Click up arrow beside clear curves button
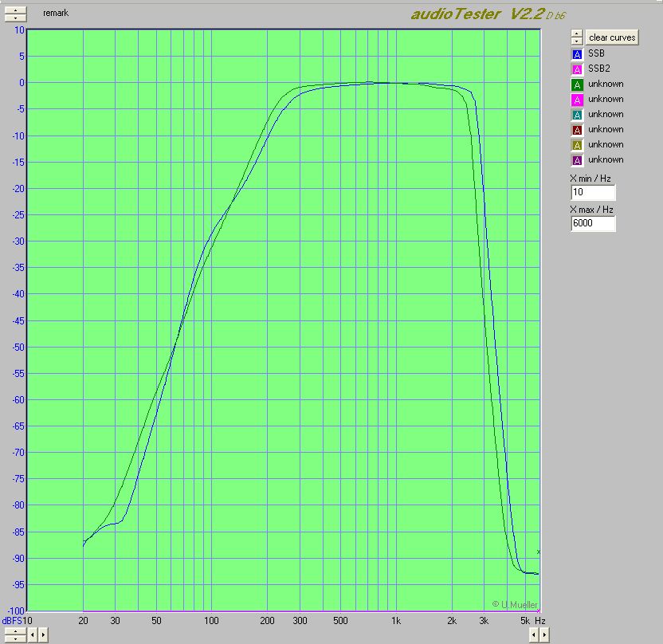 coord(577,33)
